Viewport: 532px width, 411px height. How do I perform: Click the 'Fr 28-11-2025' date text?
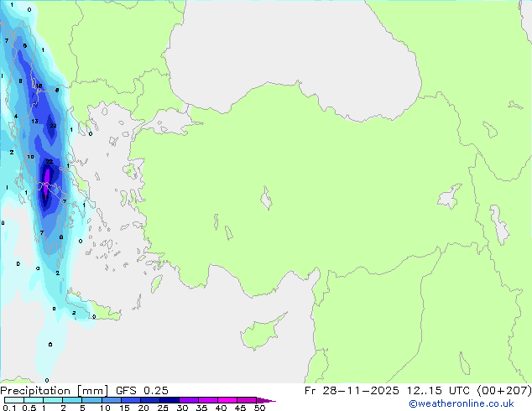coord(352,391)
